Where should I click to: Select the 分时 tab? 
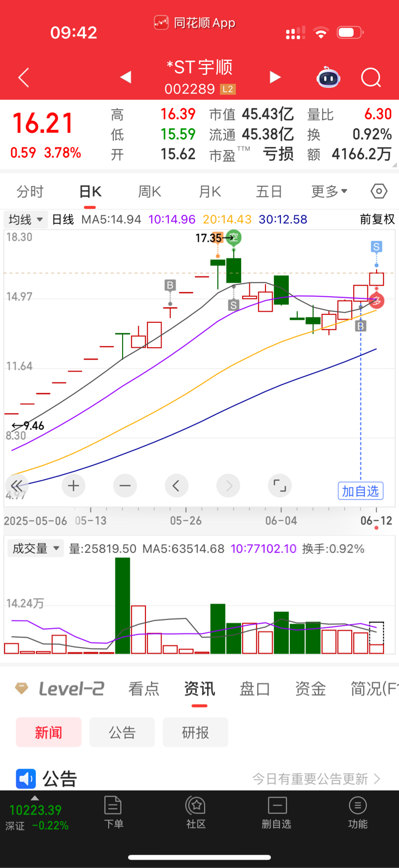click(30, 191)
